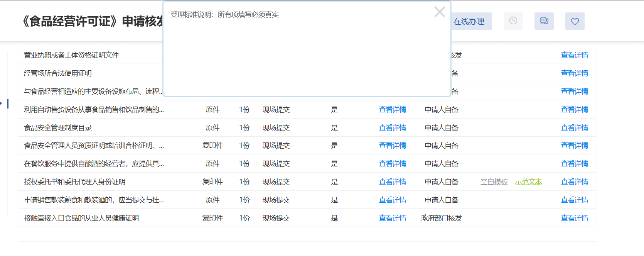
Task: Click the heart favorite icon
Action: [x=575, y=21]
